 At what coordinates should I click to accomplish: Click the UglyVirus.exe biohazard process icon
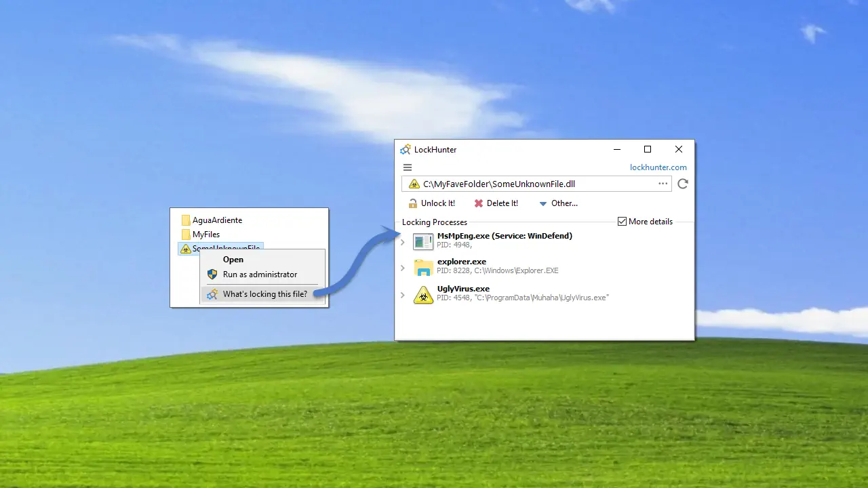[x=423, y=294]
